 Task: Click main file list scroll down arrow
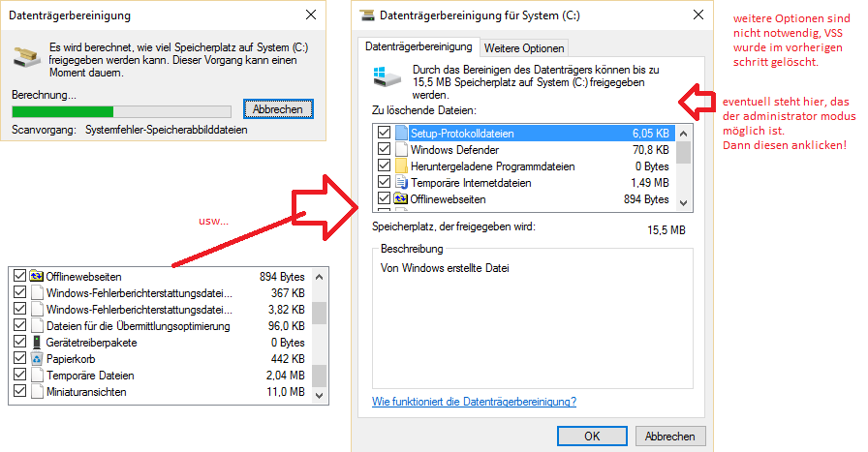684,203
